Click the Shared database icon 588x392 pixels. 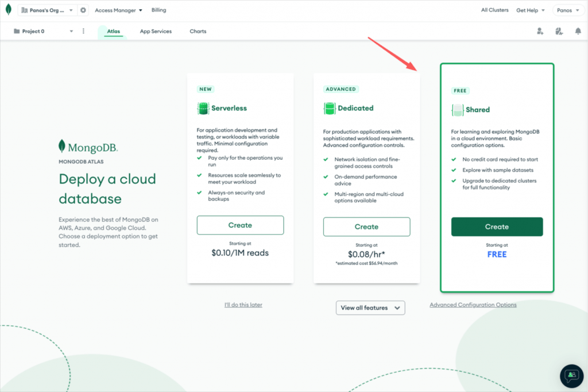click(458, 110)
